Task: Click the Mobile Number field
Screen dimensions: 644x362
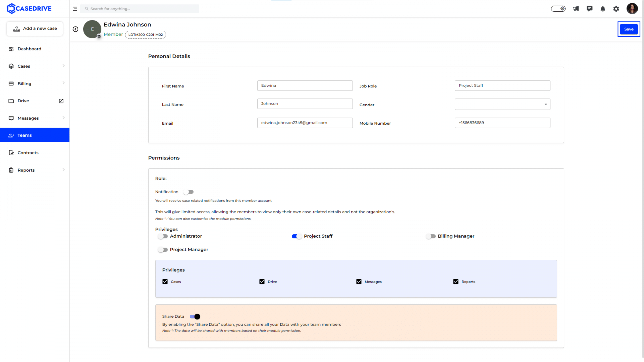Action: tap(502, 123)
